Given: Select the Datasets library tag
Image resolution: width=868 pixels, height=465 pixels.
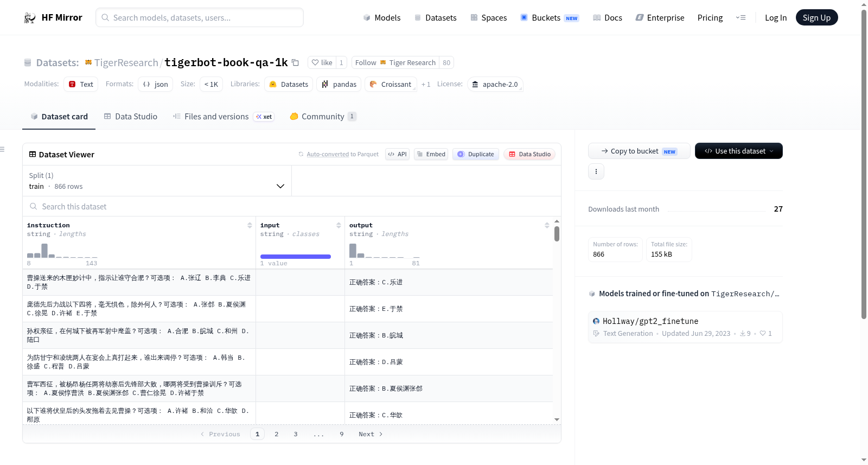Looking at the screenshot, I should click(289, 84).
